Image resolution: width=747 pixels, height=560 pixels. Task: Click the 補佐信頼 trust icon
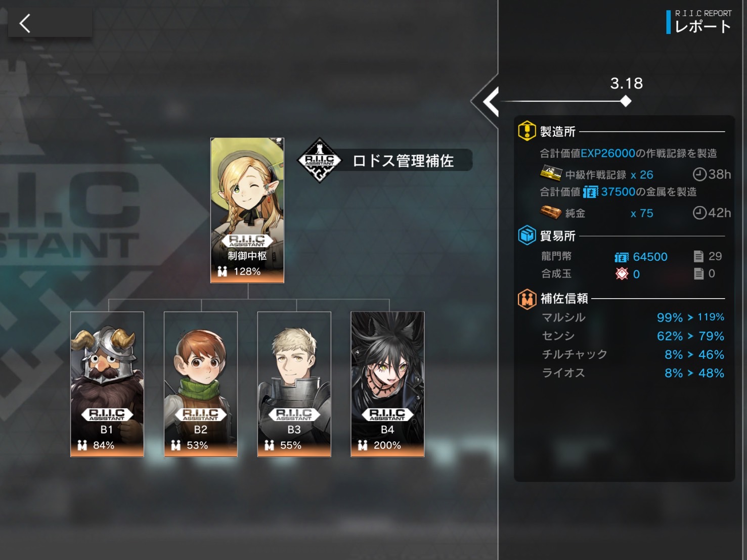click(x=527, y=299)
